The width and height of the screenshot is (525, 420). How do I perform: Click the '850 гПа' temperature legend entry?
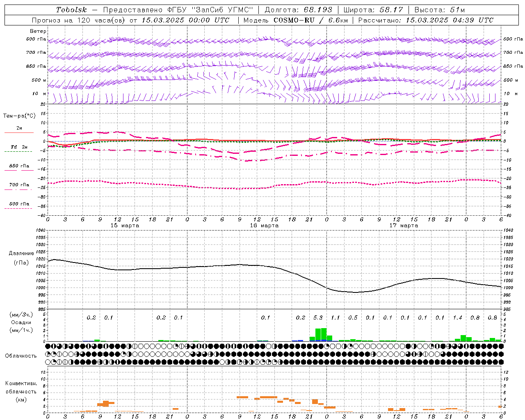[x=19, y=166]
